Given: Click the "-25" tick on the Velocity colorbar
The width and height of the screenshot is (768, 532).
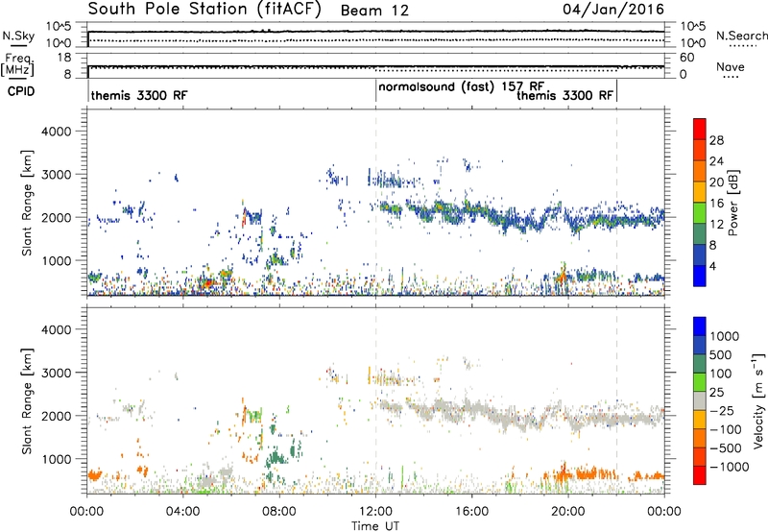Looking at the screenshot, I should (722, 411).
